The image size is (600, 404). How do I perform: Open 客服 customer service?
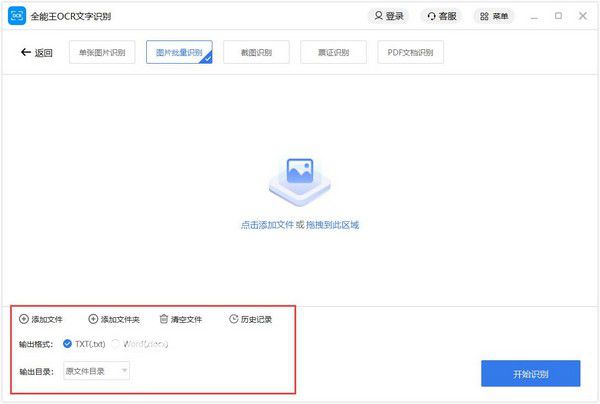[x=442, y=16]
